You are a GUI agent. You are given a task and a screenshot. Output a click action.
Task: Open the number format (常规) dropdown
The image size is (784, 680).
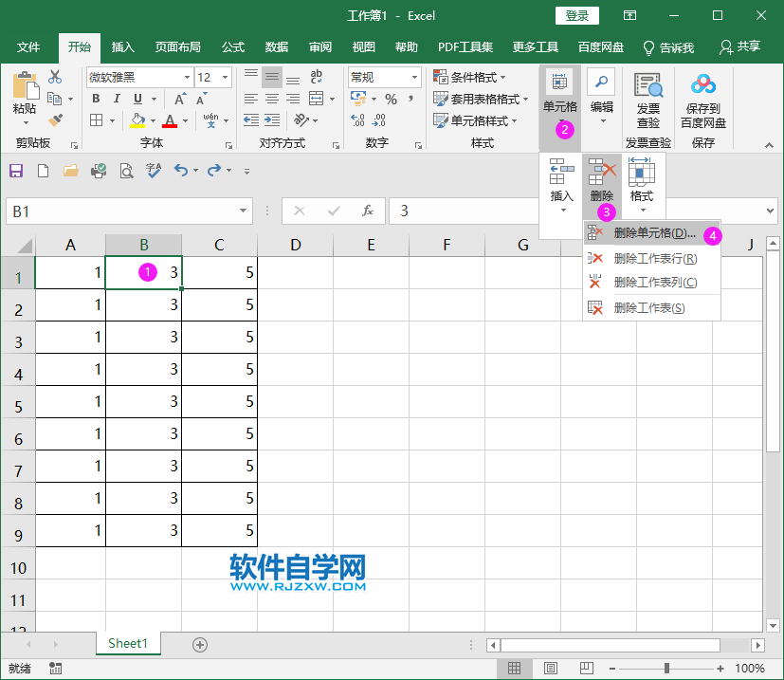414,77
